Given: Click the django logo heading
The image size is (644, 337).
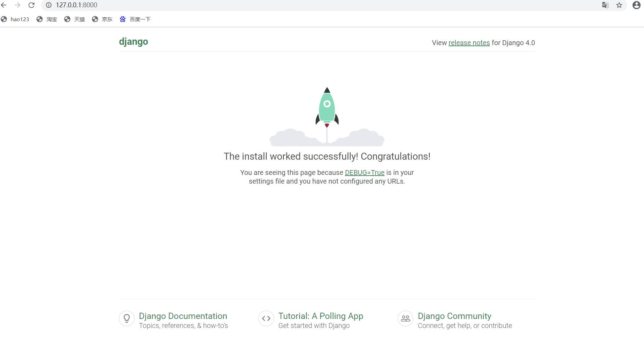Looking at the screenshot, I should coord(134,42).
